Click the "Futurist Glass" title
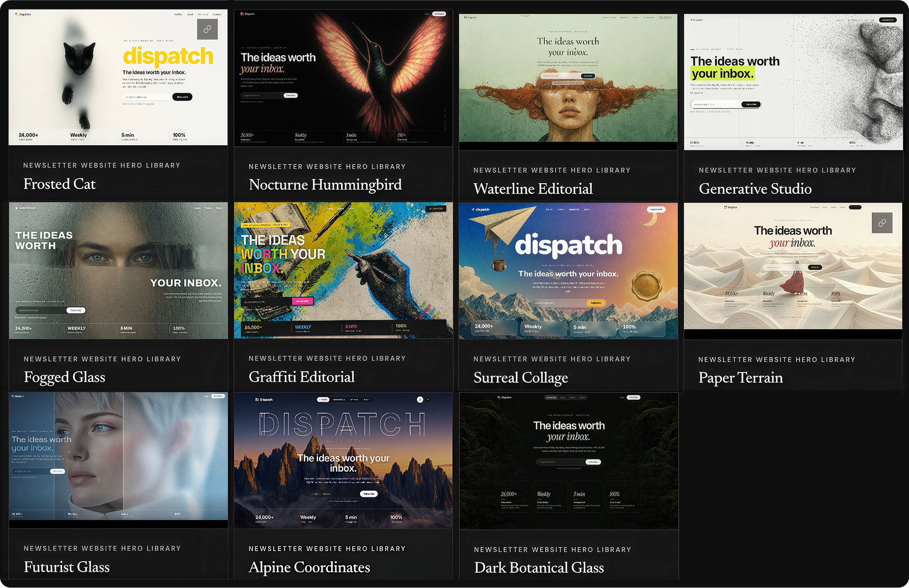The width and height of the screenshot is (909, 588). [x=67, y=567]
